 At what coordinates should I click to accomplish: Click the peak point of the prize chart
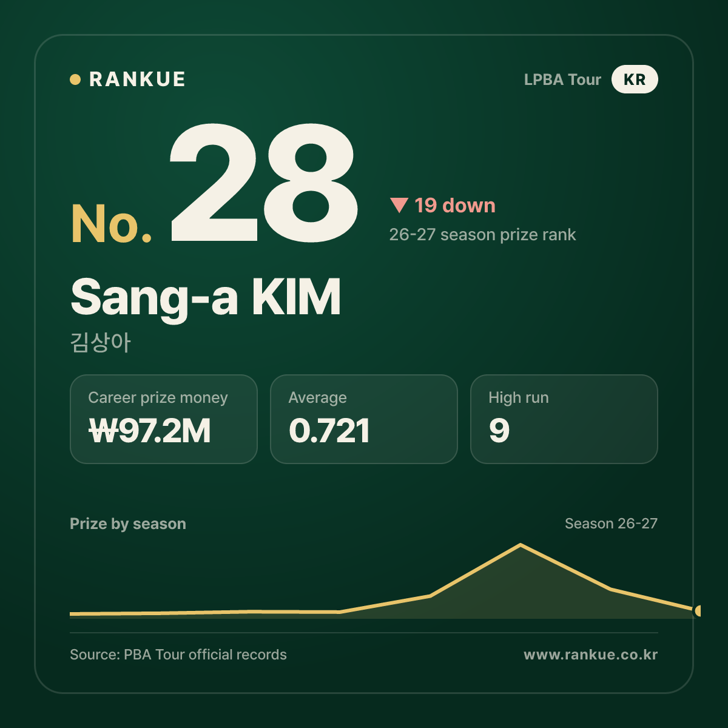(521, 545)
